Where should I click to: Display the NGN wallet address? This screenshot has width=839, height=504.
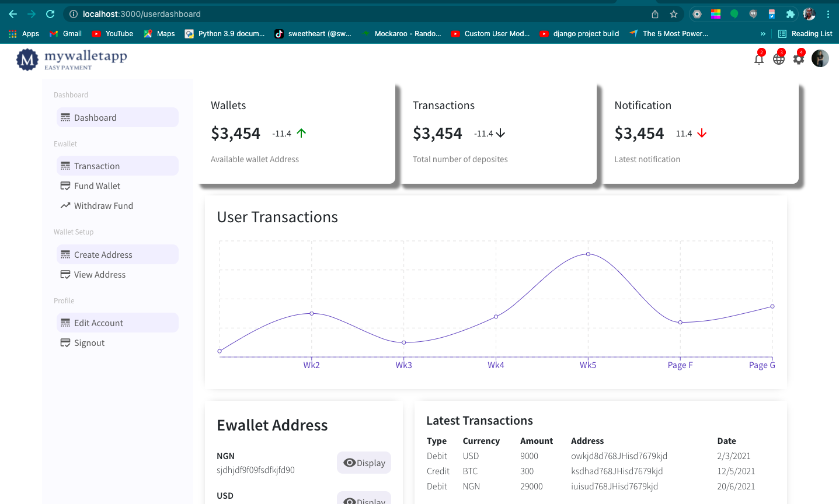[364, 463]
